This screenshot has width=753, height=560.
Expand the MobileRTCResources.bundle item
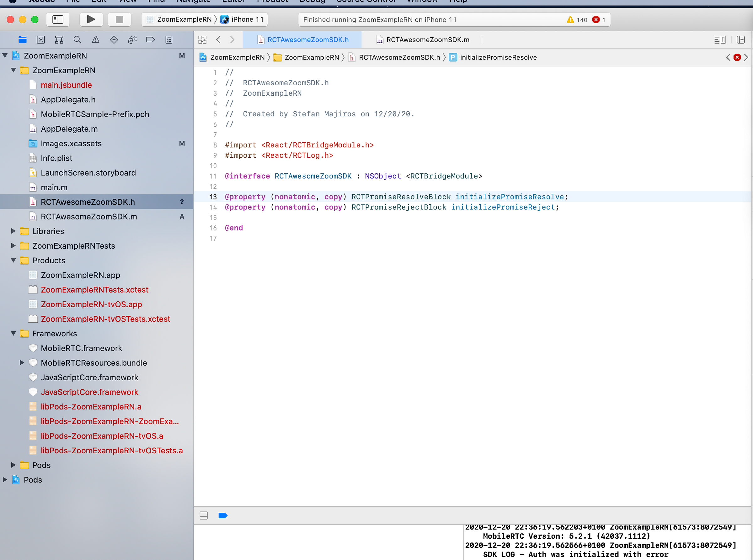[22, 363]
